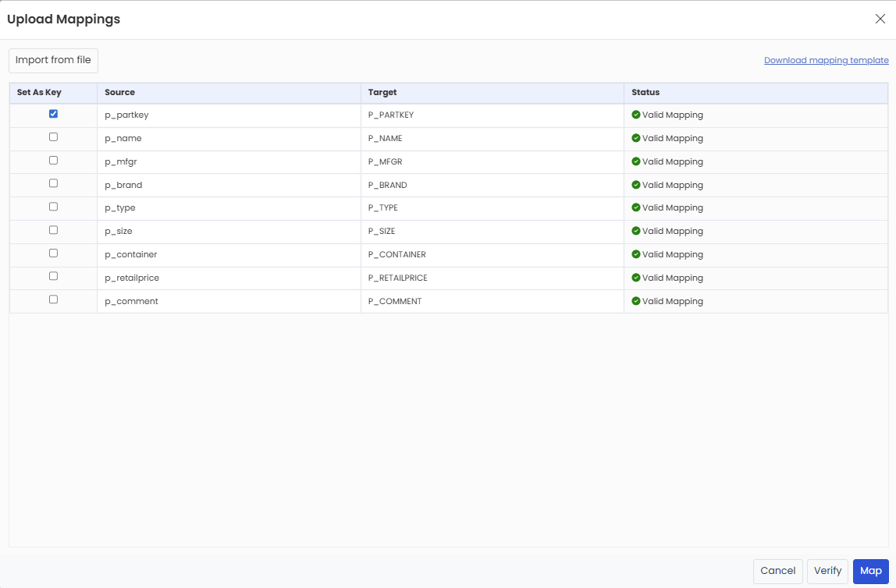Click the p_comment source cell
This screenshot has width=896, height=588.
click(229, 302)
